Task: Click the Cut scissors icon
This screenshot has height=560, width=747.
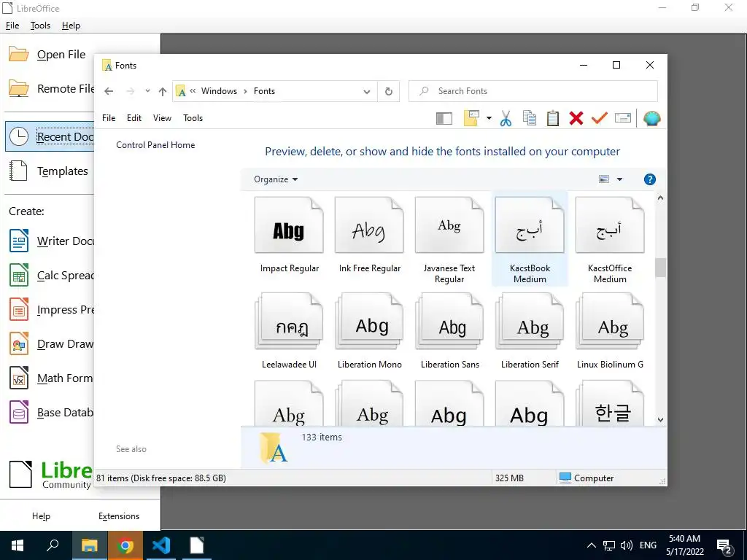Action: (x=506, y=118)
